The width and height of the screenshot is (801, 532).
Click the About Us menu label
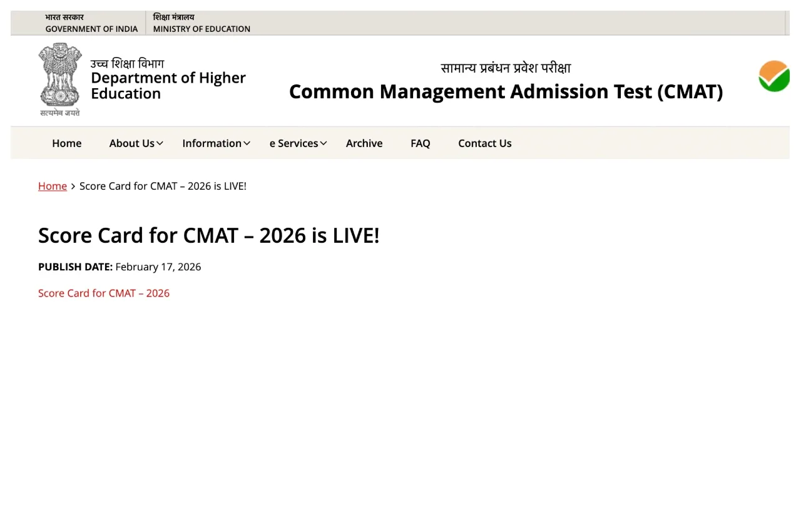click(131, 143)
